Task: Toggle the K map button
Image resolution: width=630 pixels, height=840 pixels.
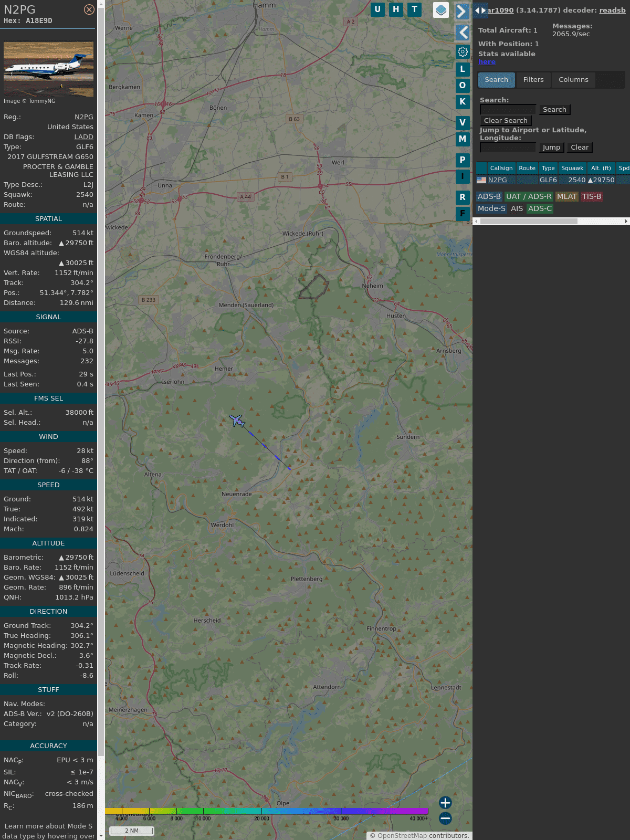Action: coord(463,102)
